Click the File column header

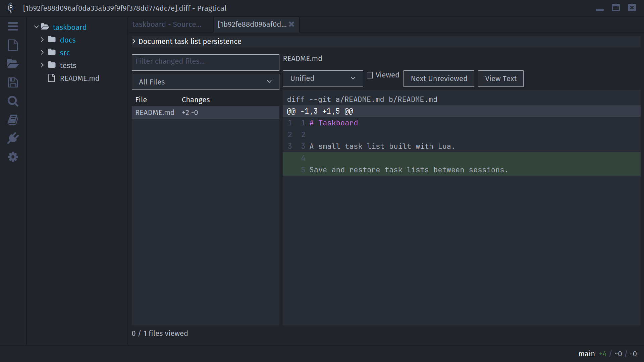(141, 100)
